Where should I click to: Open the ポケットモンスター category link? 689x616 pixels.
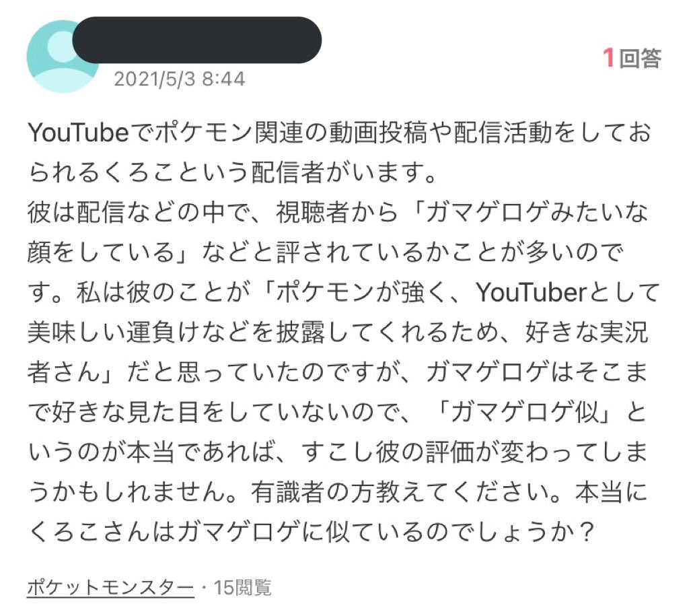tap(110, 588)
